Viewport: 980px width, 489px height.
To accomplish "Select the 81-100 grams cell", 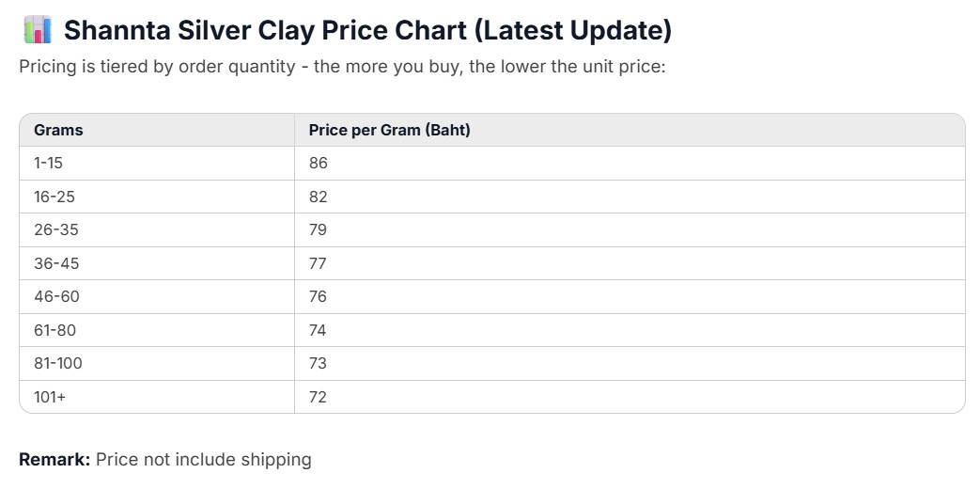I will point(58,363).
